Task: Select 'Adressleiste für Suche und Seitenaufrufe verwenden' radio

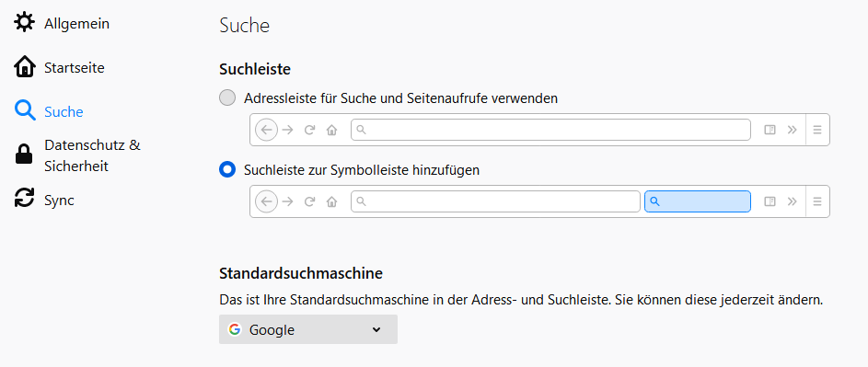Action: (227, 98)
